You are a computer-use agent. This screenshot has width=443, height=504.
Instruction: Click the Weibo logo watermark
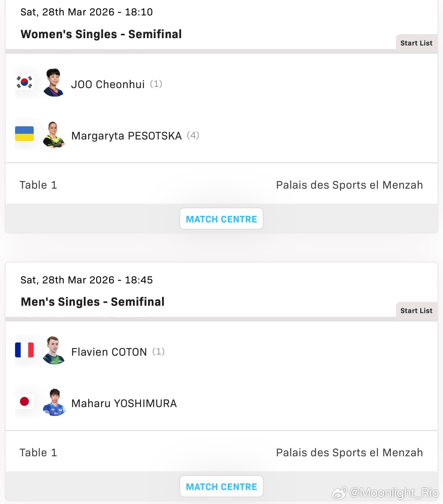(340, 493)
